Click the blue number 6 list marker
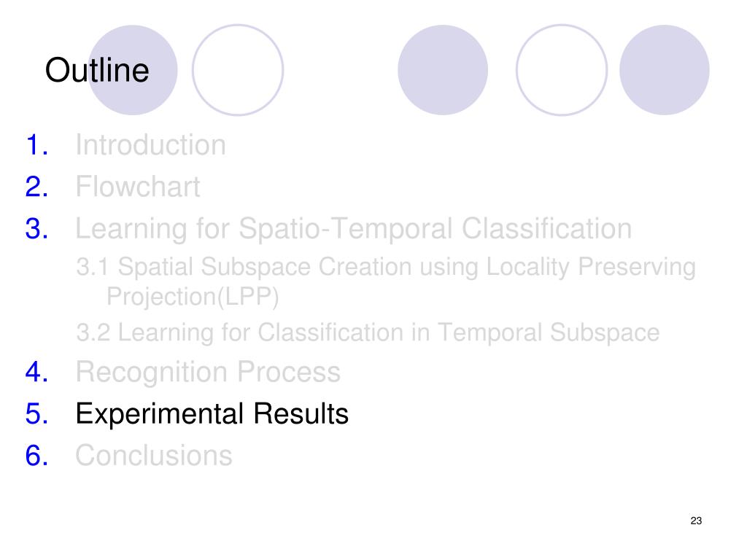The image size is (747, 560). [x=36, y=455]
